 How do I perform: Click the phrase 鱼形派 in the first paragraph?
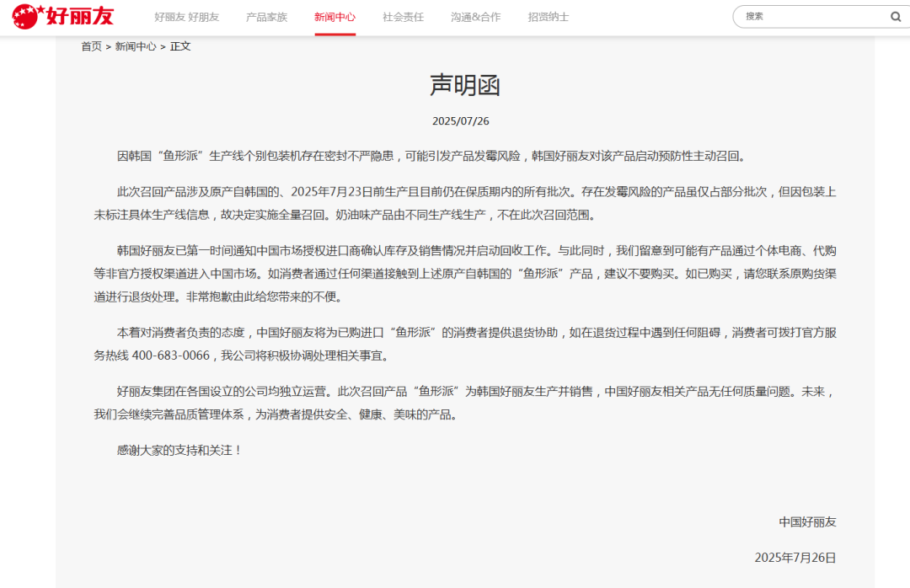(x=173, y=155)
